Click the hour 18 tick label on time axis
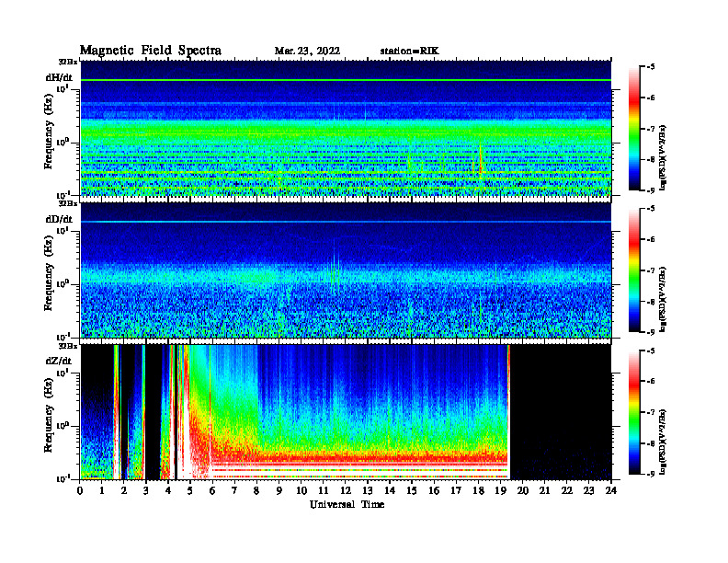The height and width of the screenshot is (563, 728). (478, 490)
